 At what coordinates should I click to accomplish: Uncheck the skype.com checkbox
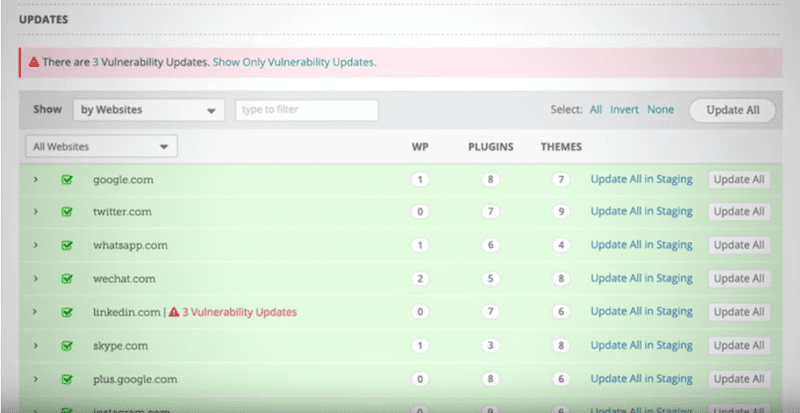pos(67,346)
